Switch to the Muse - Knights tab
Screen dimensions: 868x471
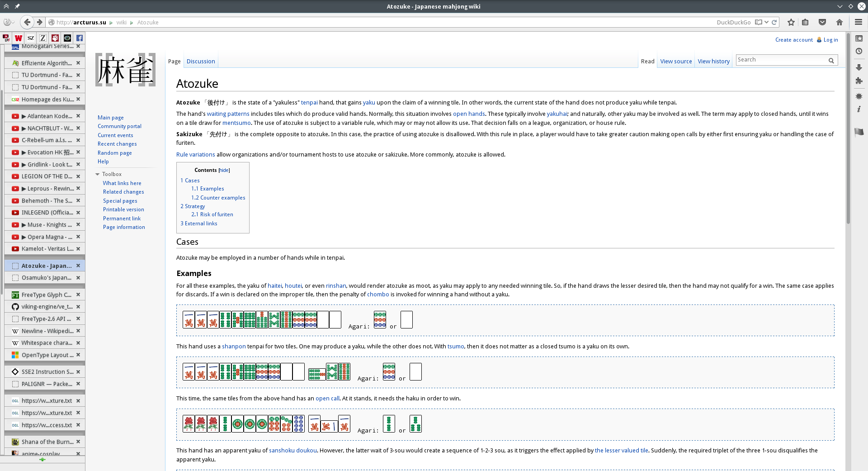click(x=45, y=225)
